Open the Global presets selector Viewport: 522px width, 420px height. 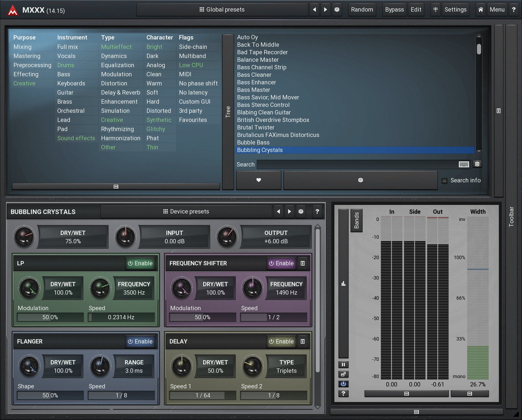click(222, 10)
